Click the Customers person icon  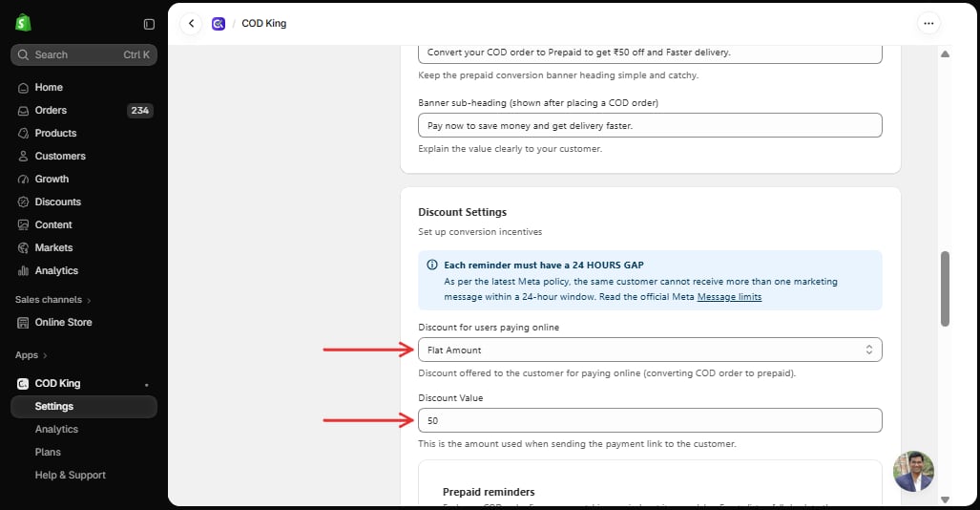23,157
